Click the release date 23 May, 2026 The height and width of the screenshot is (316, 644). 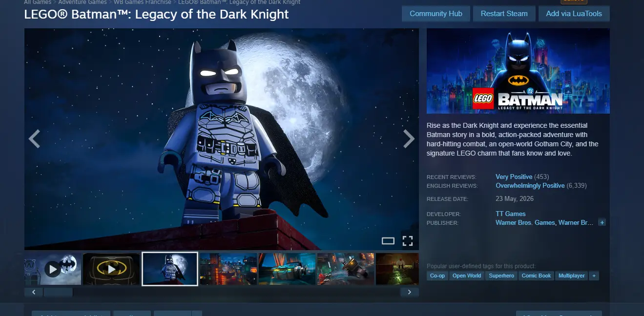tap(515, 199)
